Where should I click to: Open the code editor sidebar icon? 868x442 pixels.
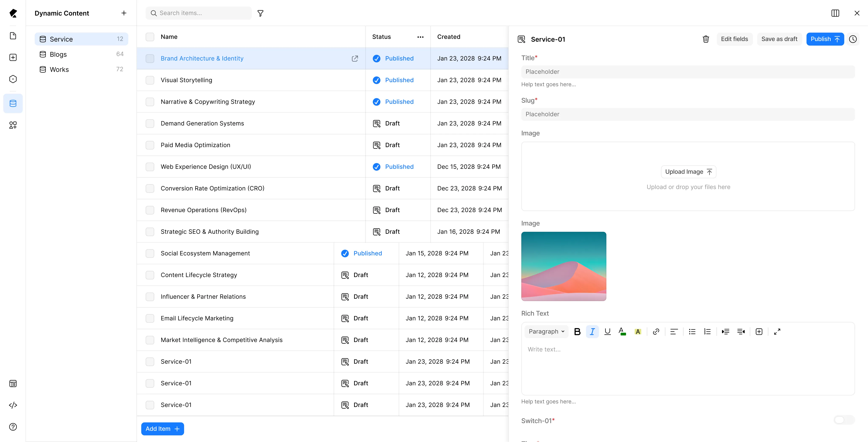click(13, 405)
